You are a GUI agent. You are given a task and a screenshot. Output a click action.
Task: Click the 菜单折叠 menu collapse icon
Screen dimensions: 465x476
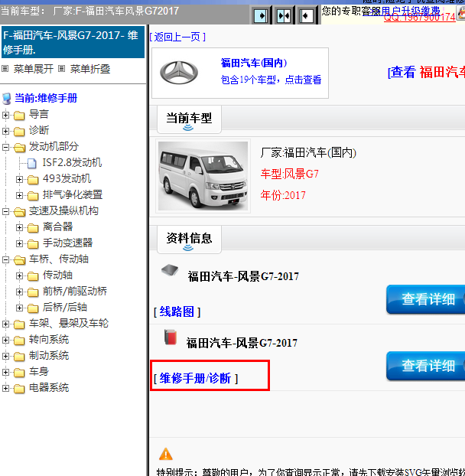[x=62, y=69]
